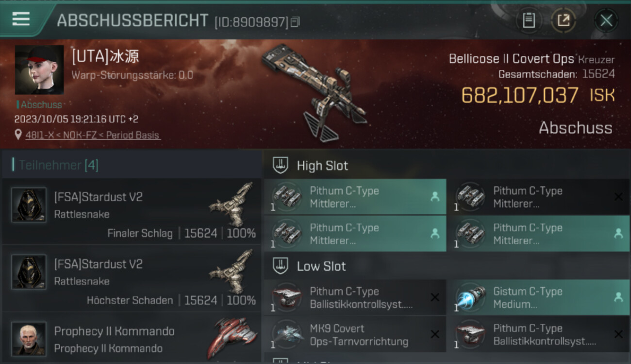Open the hamburger menu icon

click(x=21, y=19)
